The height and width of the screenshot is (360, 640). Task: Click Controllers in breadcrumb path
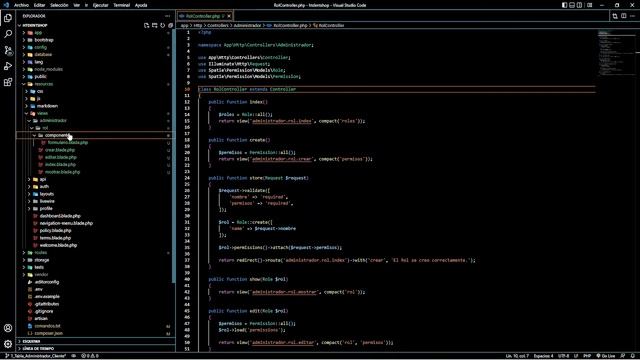pos(218,25)
